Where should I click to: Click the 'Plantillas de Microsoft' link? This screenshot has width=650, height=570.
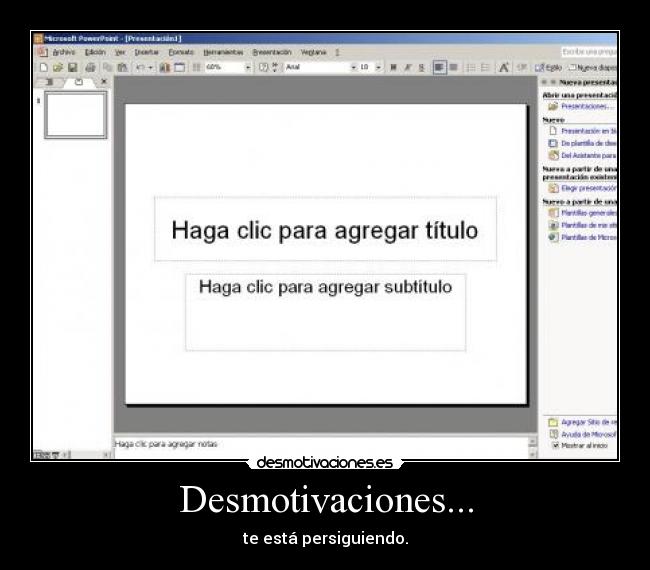(589, 237)
